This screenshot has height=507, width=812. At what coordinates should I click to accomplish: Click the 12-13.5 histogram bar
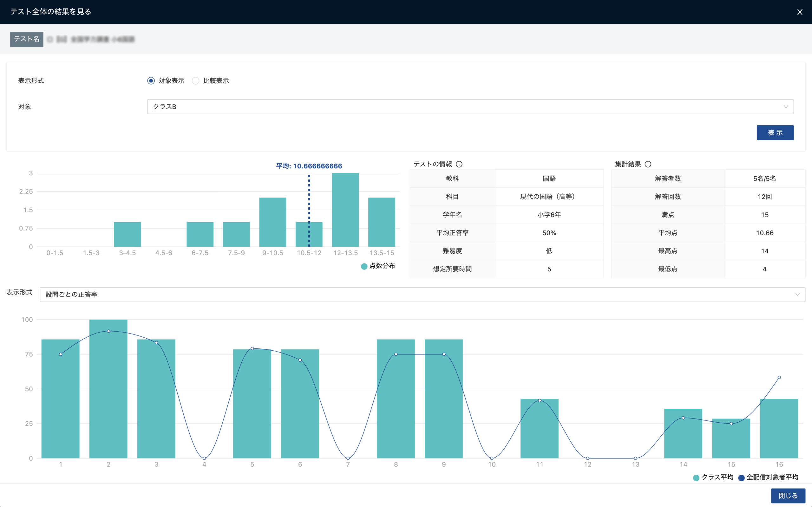pyautogui.click(x=345, y=210)
